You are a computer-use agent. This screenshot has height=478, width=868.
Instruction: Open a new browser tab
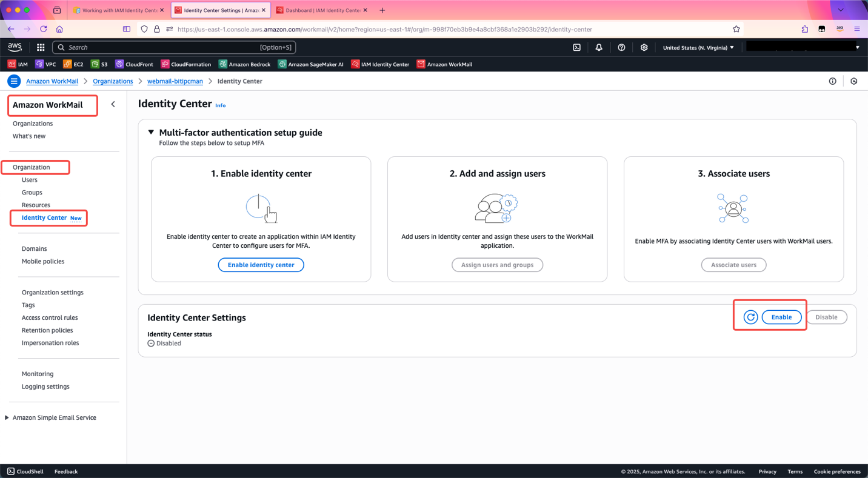[382, 10]
